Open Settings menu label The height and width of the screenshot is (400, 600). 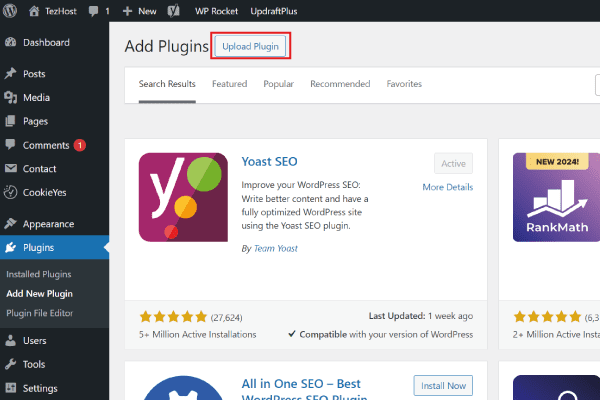click(x=40, y=388)
